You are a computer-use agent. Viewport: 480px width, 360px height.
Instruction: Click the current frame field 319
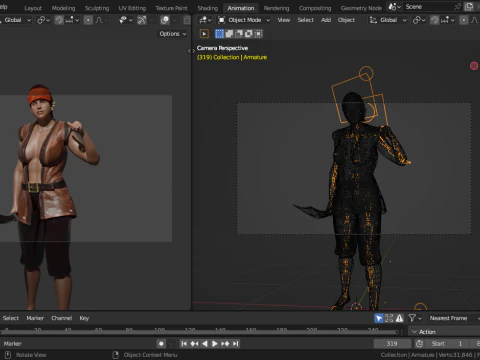tap(392, 343)
